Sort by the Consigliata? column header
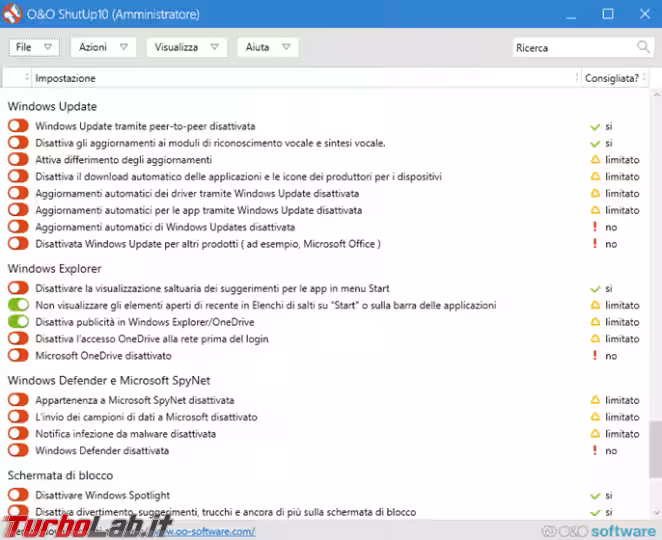 point(614,78)
